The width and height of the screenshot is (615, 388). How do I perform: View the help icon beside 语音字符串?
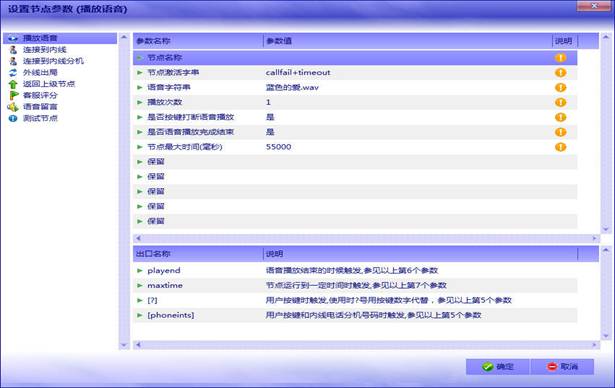pos(560,87)
